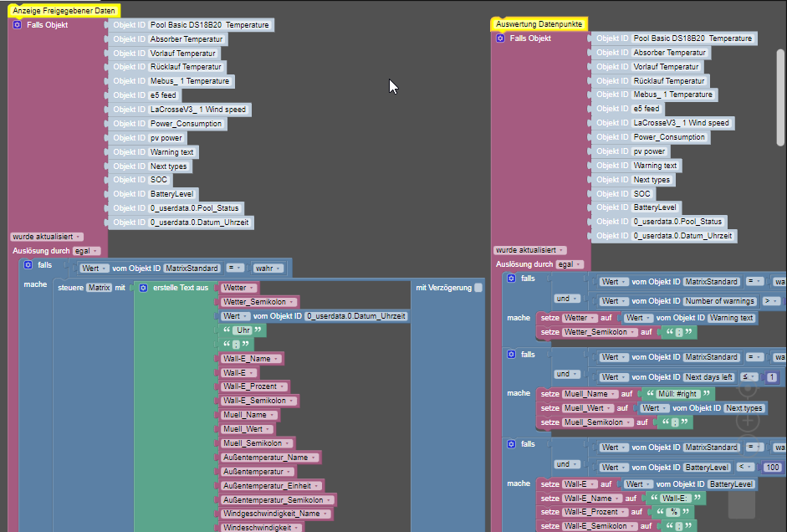Open variable dropdown in setze Wall-E_Prozent block
Screen dimensions: 787x532
pyautogui.click(x=595, y=512)
